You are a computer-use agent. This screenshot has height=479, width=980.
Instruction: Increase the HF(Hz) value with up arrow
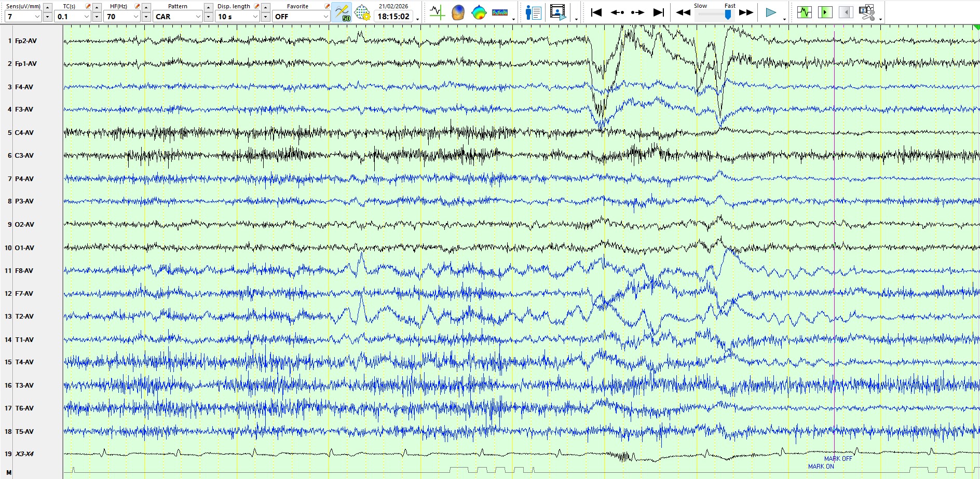click(146, 7)
